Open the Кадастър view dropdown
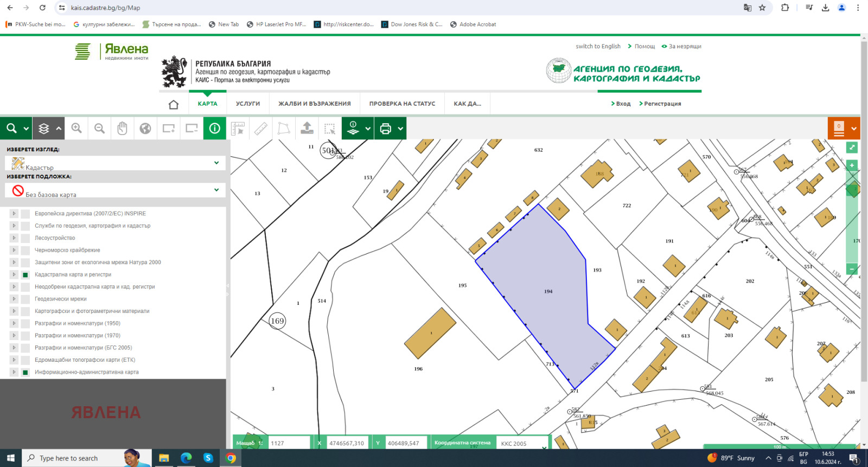The height and width of the screenshot is (467, 868). pos(115,163)
